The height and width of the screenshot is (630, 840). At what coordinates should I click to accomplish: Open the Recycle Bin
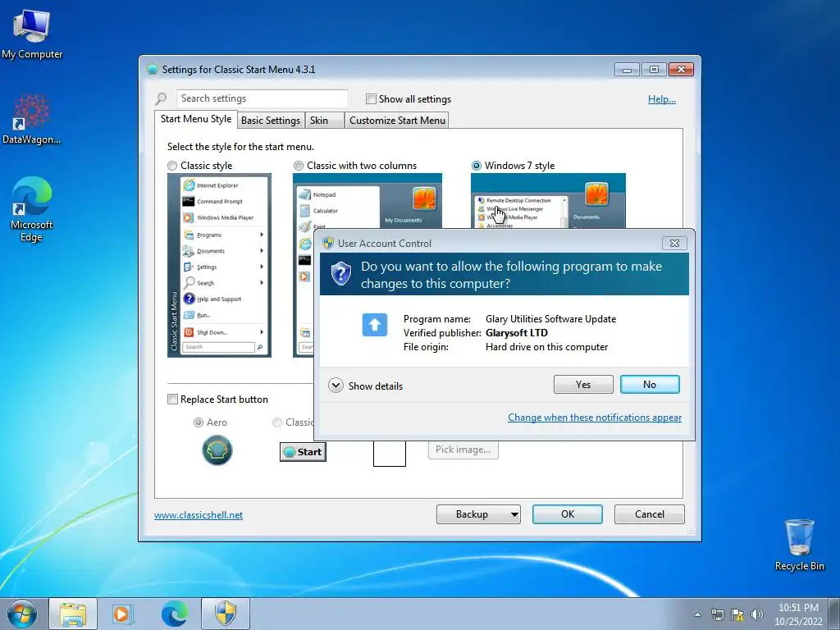[x=799, y=545]
